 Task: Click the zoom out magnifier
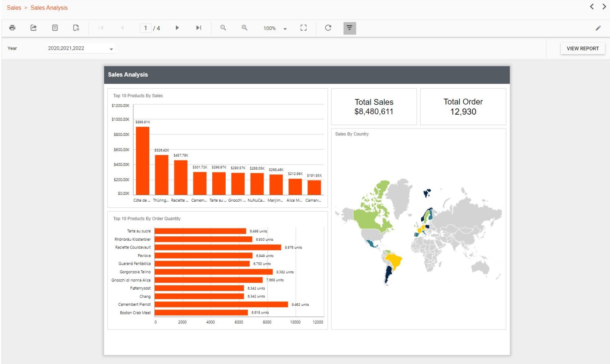[223, 28]
